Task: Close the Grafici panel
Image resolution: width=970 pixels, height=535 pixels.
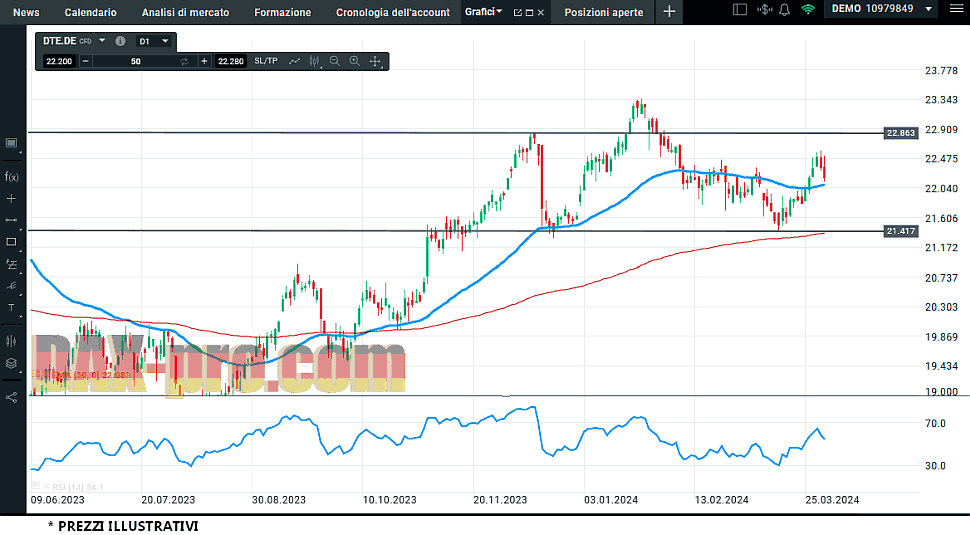Action: click(x=541, y=12)
